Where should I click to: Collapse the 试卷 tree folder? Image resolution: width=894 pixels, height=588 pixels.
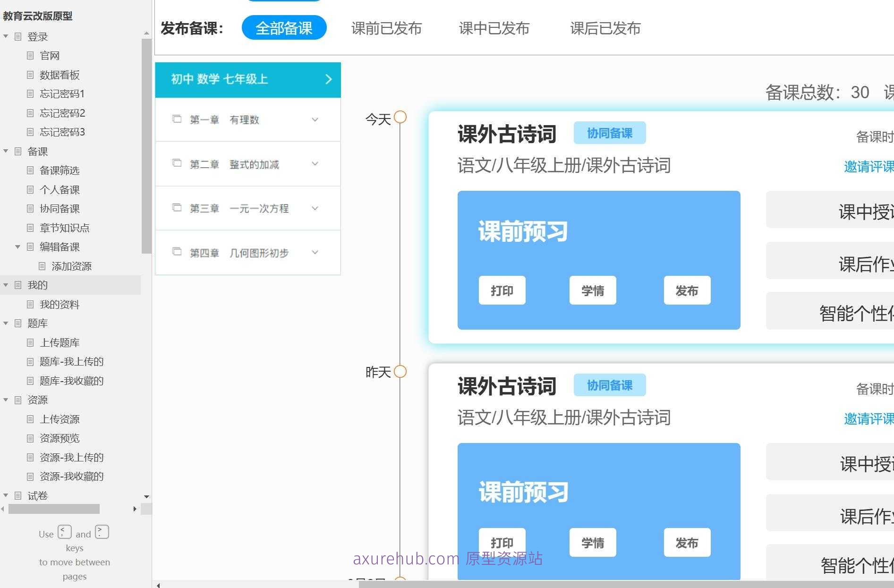pos(6,495)
